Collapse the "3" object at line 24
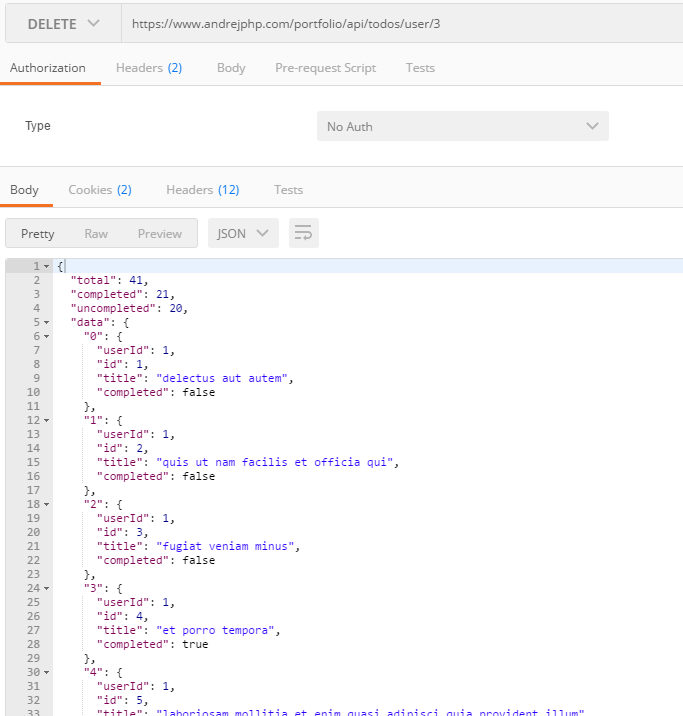Image resolution: width=683 pixels, height=716 pixels. coord(47,589)
